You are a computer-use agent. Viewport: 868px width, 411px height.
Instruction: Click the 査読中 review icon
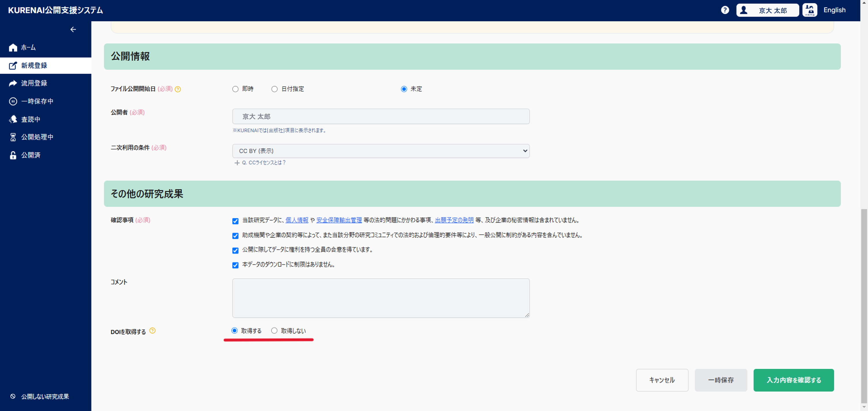(x=13, y=119)
